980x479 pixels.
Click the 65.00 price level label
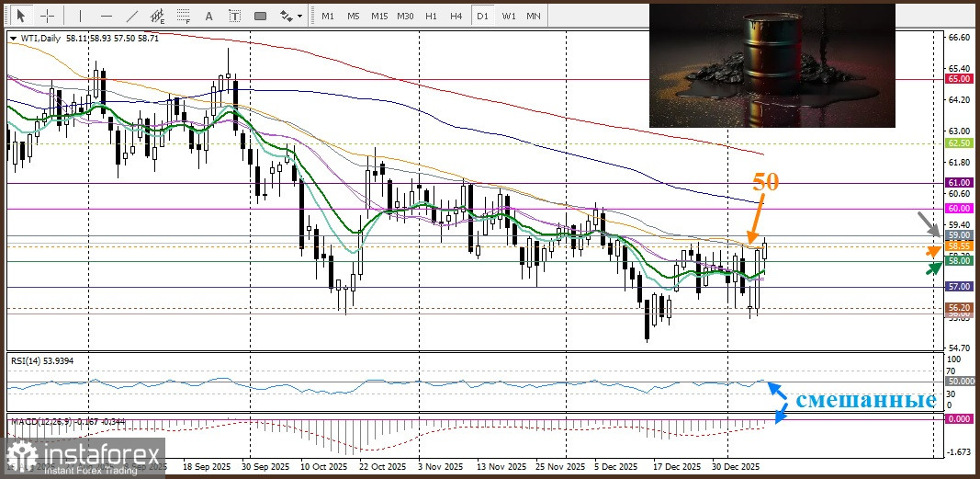959,80
